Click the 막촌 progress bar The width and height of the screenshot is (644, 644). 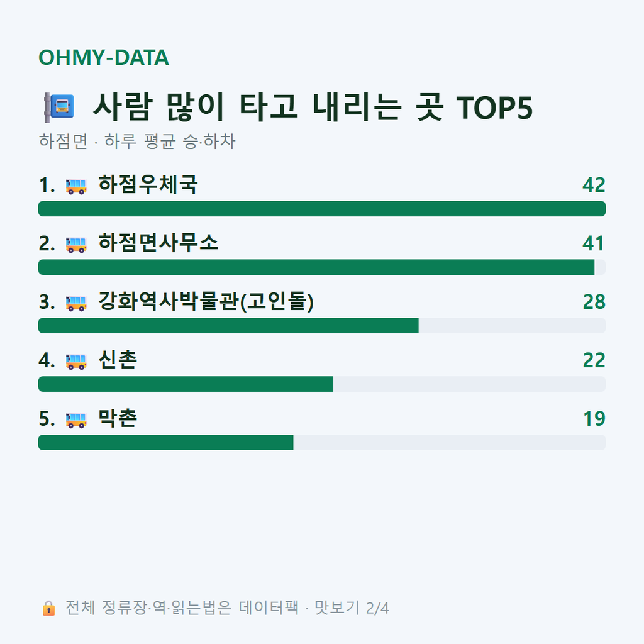322,442
